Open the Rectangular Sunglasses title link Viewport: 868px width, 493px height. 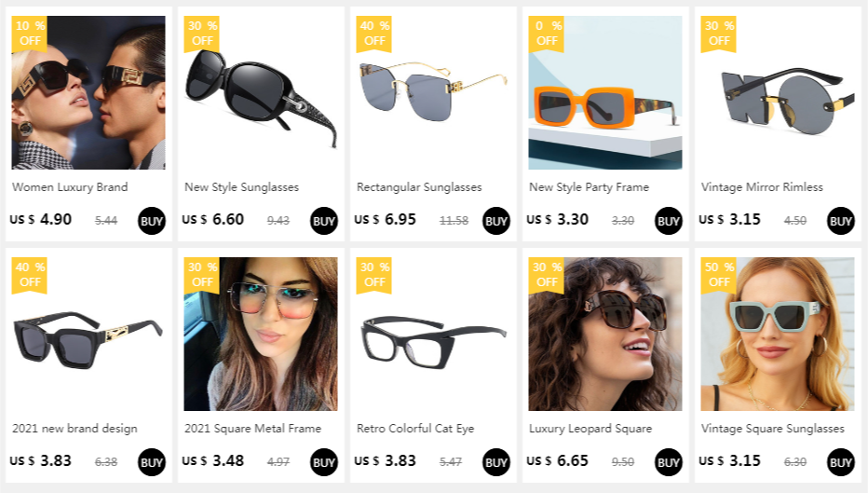419,187
